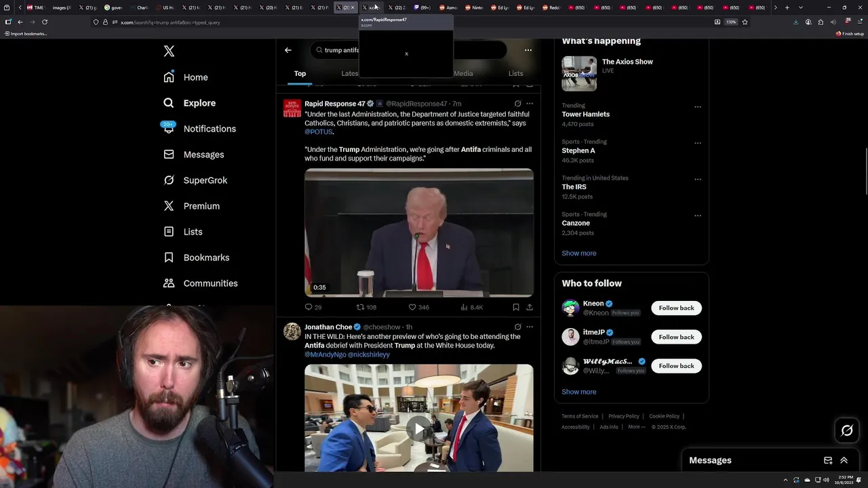
Task: Go to Home in sidebar
Action: point(186,77)
